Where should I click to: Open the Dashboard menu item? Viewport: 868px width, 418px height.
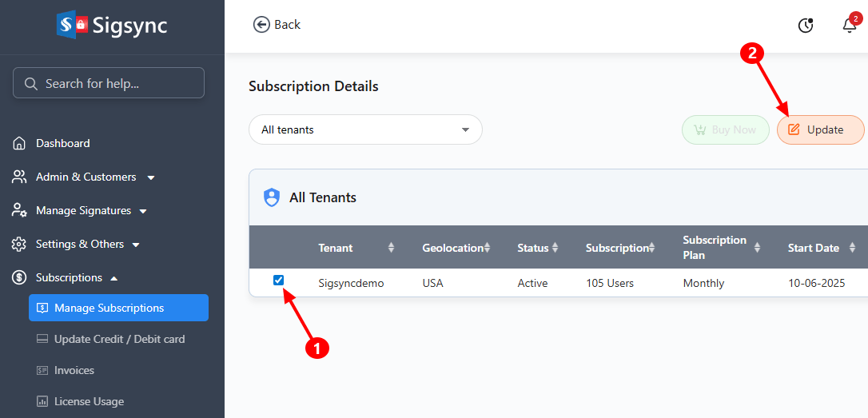pyautogui.click(x=62, y=144)
